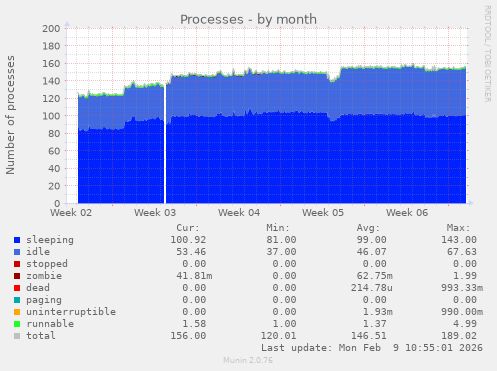This screenshot has width=497, height=371.
Task: Click the 'Week 05' x-axis label
Action: 323,213
